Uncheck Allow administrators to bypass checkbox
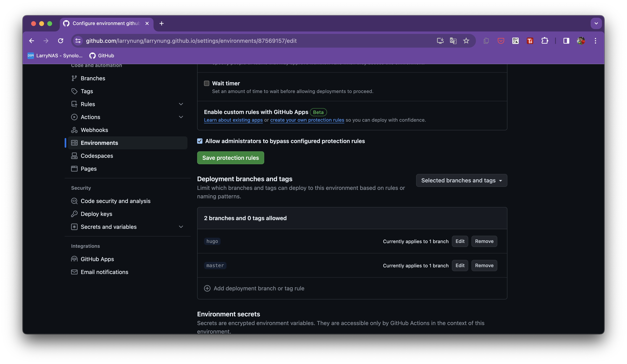The height and width of the screenshot is (364, 627). point(200,141)
